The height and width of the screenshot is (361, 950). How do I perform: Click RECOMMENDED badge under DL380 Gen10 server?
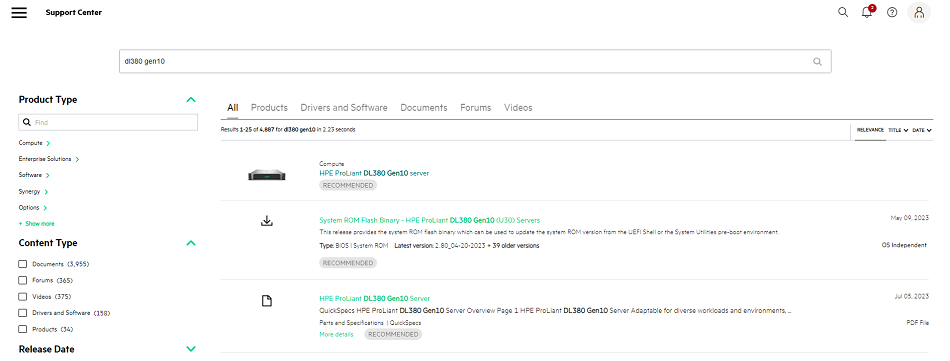(x=348, y=185)
